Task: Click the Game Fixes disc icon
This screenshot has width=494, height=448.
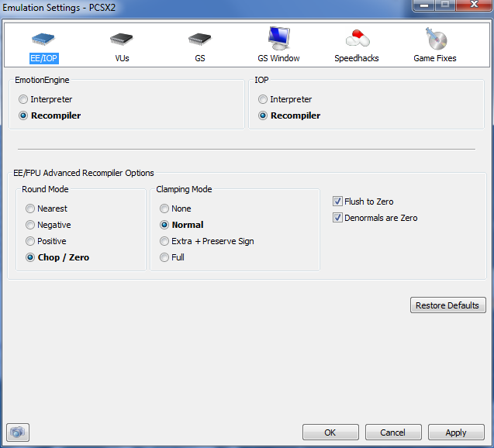Action: (436, 39)
